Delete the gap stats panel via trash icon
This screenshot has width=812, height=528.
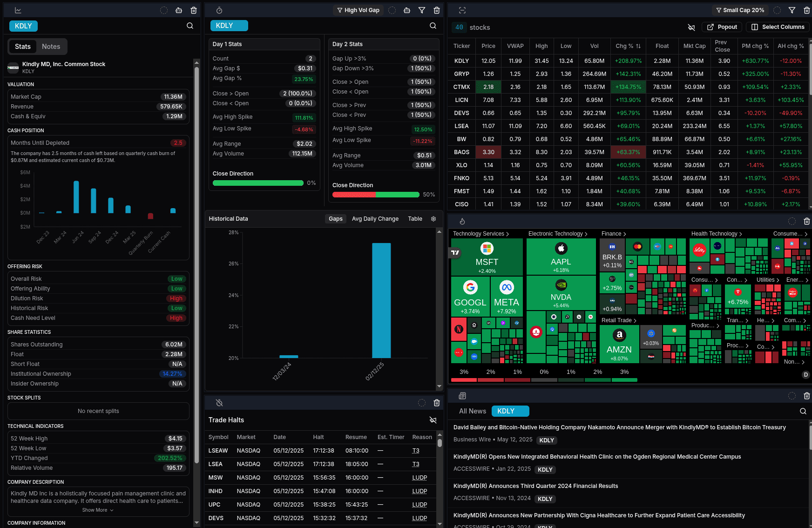coord(437,10)
